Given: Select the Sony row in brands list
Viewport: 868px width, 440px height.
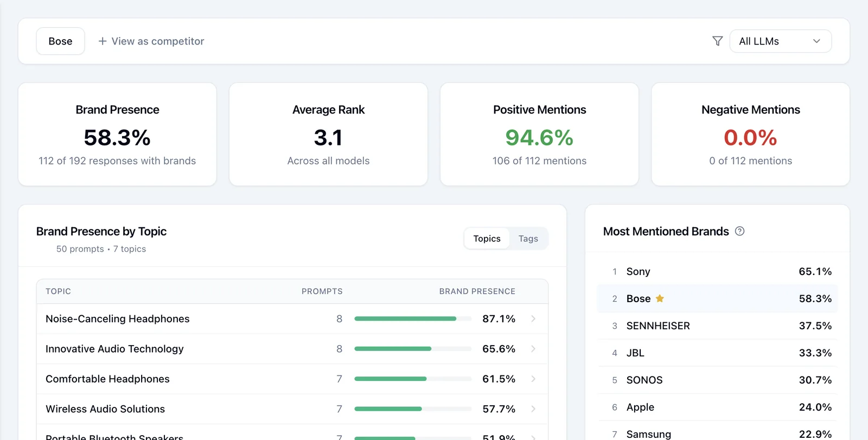Looking at the screenshot, I should click(717, 271).
